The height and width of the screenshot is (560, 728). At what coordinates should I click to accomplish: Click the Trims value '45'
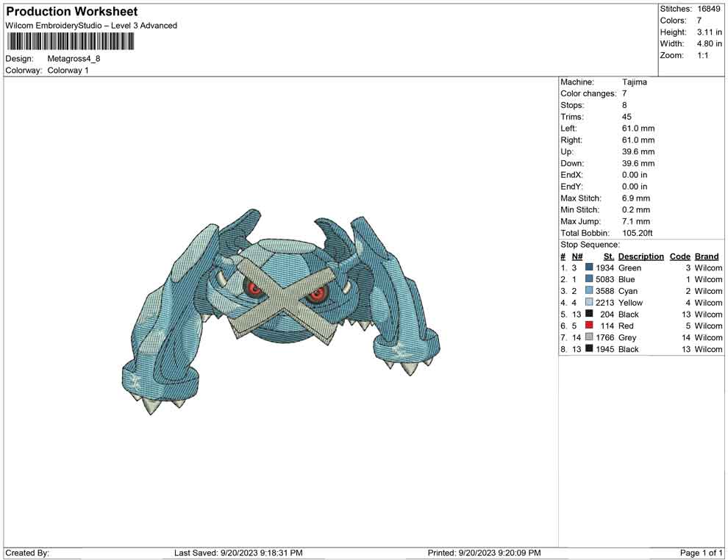[x=627, y=116]
